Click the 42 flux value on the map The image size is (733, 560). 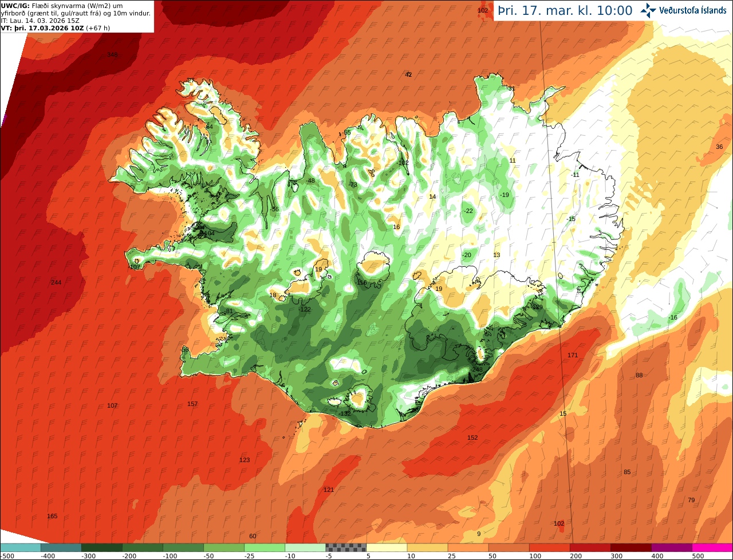click(408, 74)
